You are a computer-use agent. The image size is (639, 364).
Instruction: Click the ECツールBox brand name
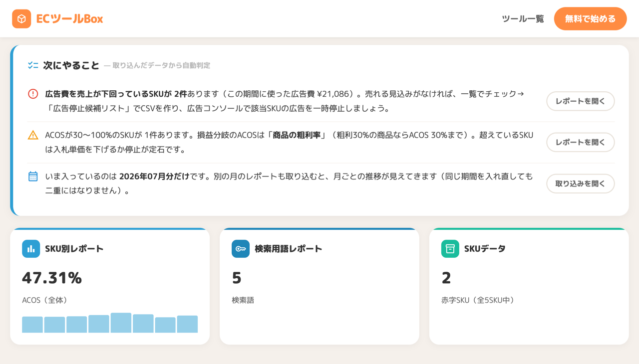click(69, 19)
